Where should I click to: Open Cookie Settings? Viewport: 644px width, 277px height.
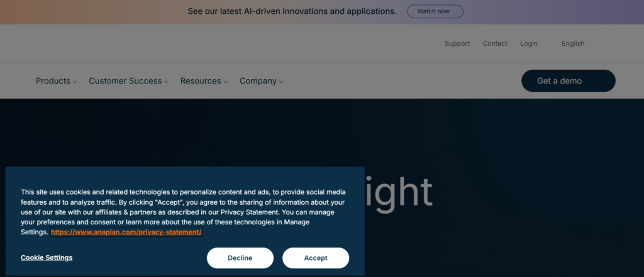(47, 258)
